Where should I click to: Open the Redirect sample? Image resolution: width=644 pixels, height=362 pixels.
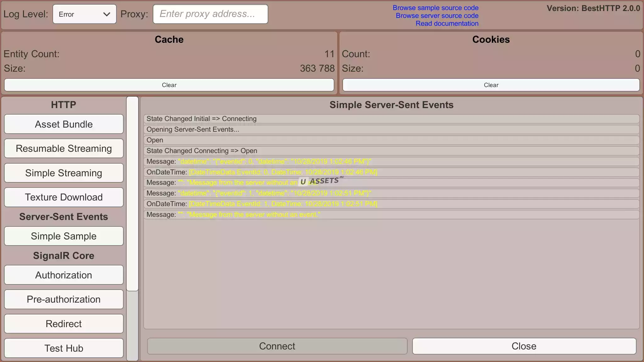pos(64,324)
